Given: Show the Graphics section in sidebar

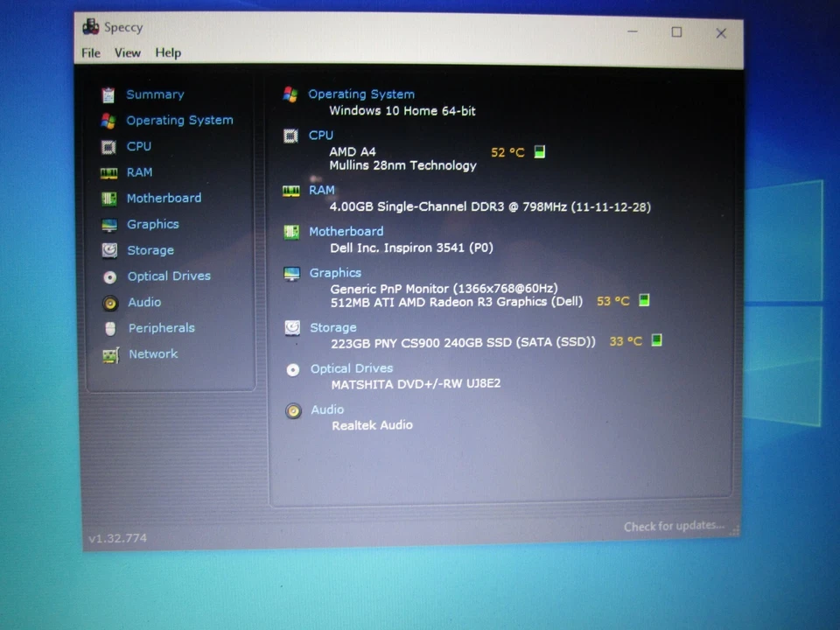Looking at the screenshot, I should click(x=152, y=225).
